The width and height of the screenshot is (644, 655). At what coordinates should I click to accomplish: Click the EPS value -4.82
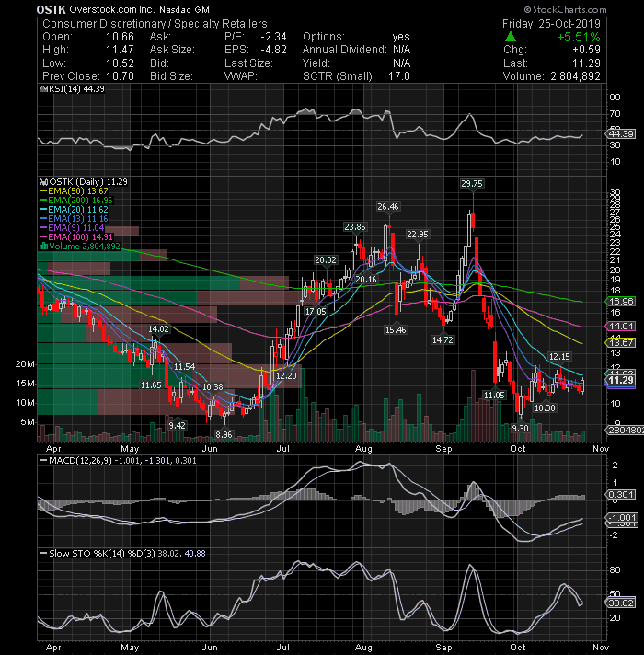pyautogui.click(x=273, y=50)
